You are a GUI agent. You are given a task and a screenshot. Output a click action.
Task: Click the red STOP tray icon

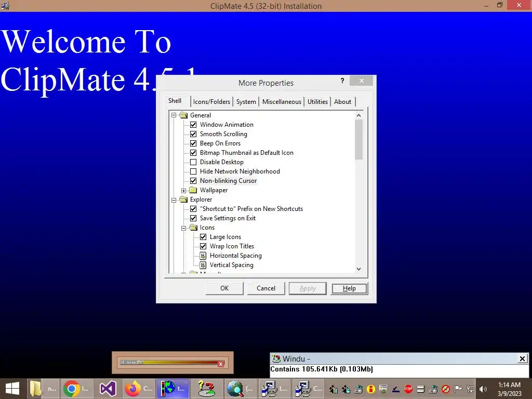click(x=408, y=389)
